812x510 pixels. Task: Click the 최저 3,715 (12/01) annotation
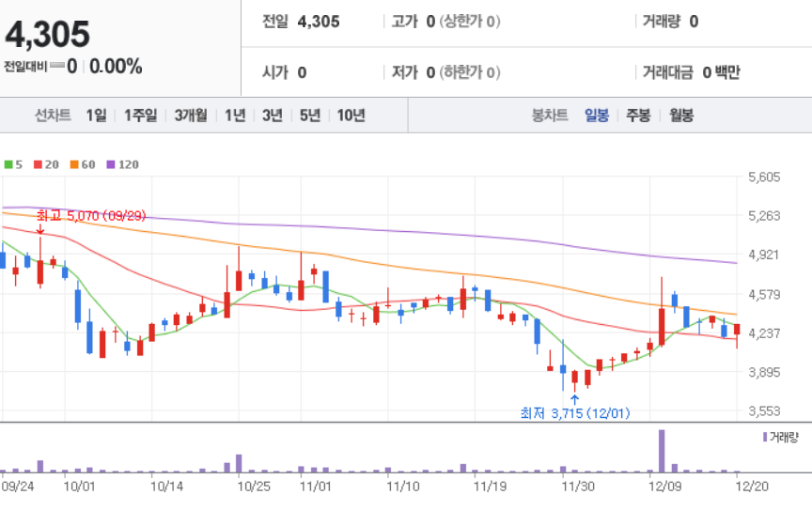[575, 413]
